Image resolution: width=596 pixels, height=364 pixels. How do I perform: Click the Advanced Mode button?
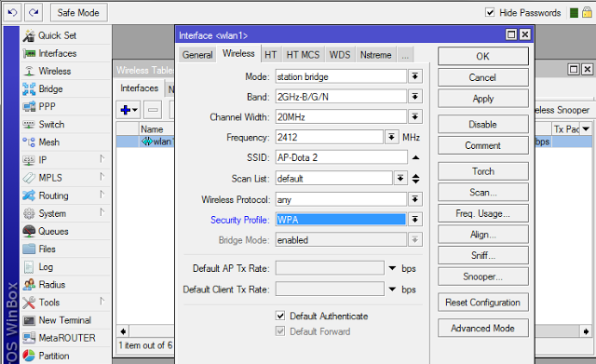click(x=482, y=328)
